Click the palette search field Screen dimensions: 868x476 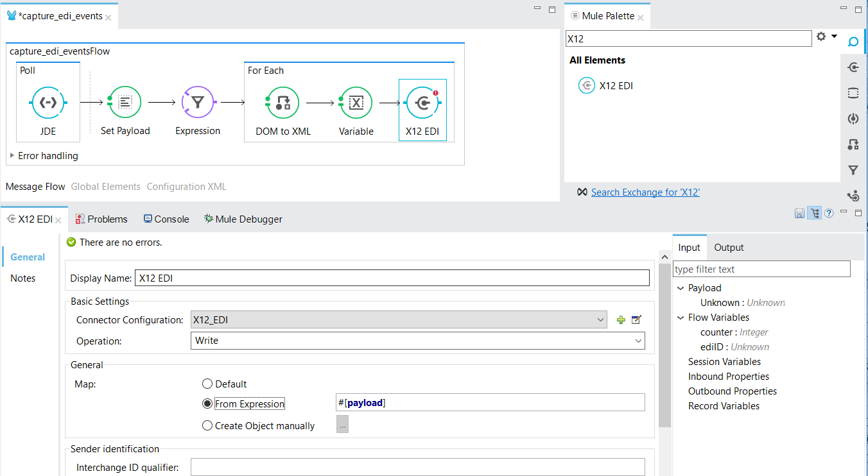[x=688, y=38]
